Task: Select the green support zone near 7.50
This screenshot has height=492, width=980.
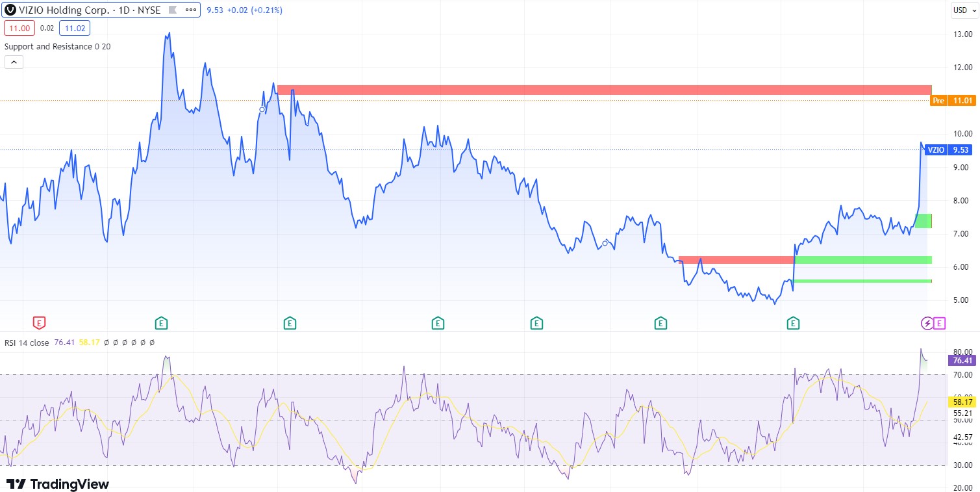Action: coord(923,221)
